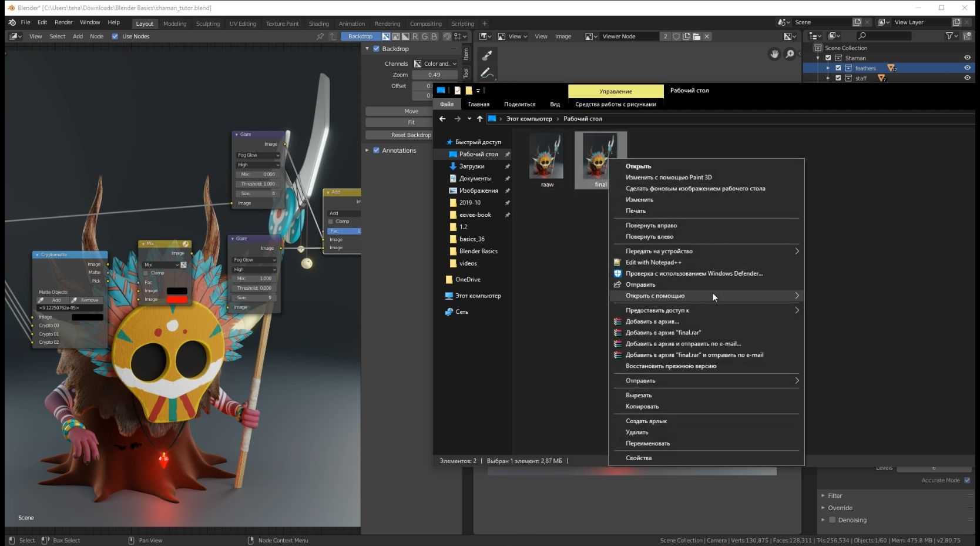This screenshot has width=980, height=546.
Task: Switch to the Compositing workspace tab
Action: pyautogui.click(x=425, y=24)
